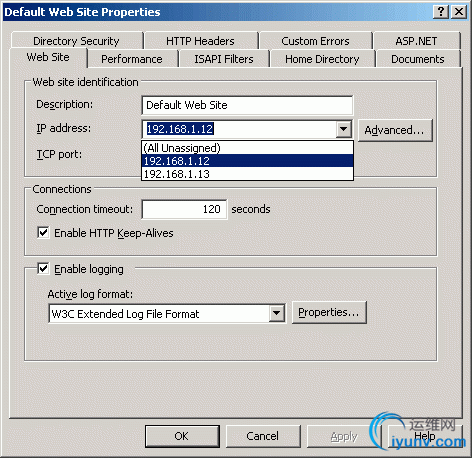Toggle the Enable HTTP Keep-Alives checkbox
472x458 pixels.
point(43,232)
